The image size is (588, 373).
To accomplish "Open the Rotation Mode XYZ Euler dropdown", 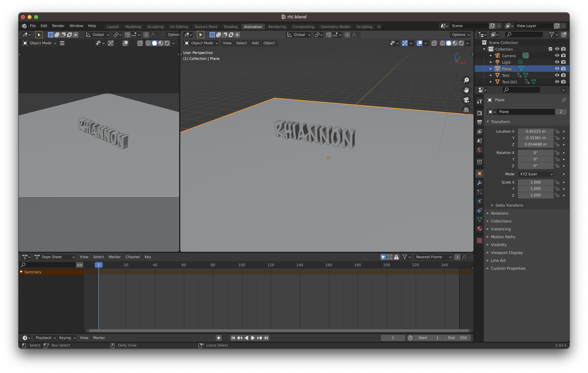I will [x=535, y=174].
